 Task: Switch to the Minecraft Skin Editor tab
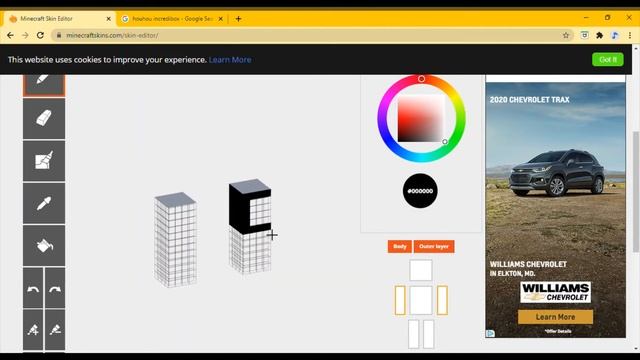tap(60, 19)
